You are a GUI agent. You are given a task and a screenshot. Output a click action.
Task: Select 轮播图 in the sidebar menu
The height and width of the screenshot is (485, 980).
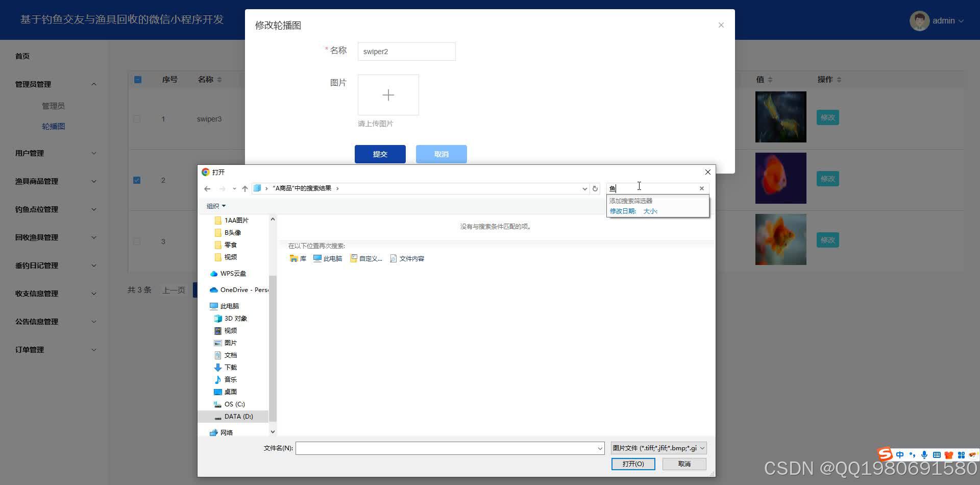[54, 126]
